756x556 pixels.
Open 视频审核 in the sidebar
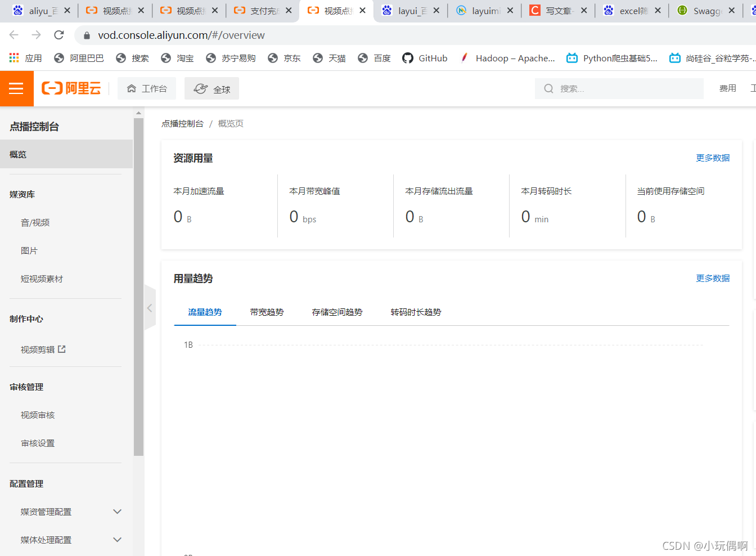(38, 415)
